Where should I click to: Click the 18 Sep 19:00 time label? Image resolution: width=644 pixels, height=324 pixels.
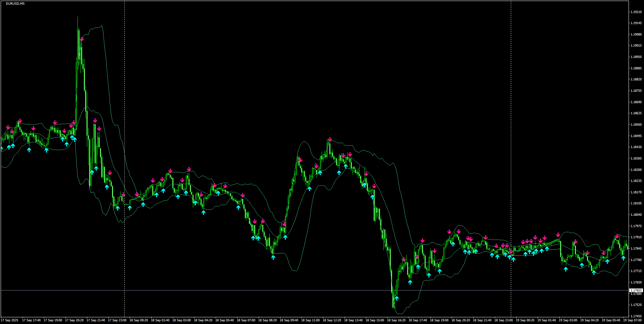click(x=439, y=320)
